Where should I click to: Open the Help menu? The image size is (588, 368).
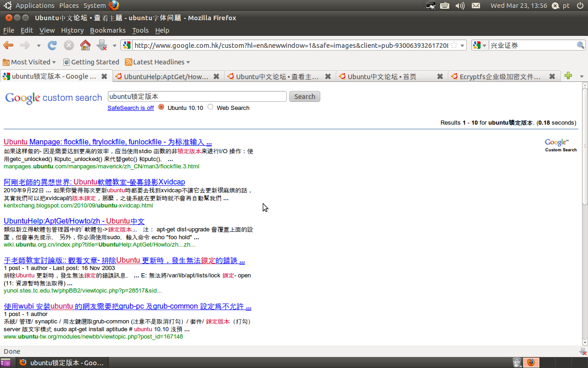[162, 30]
